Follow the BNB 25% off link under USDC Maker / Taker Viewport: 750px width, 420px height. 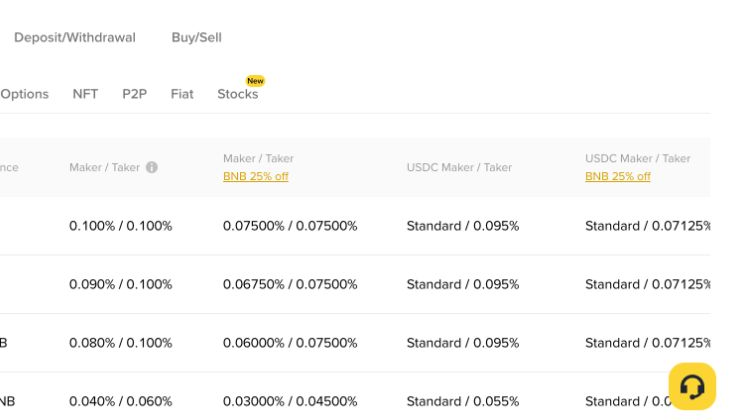pos(618,177)
